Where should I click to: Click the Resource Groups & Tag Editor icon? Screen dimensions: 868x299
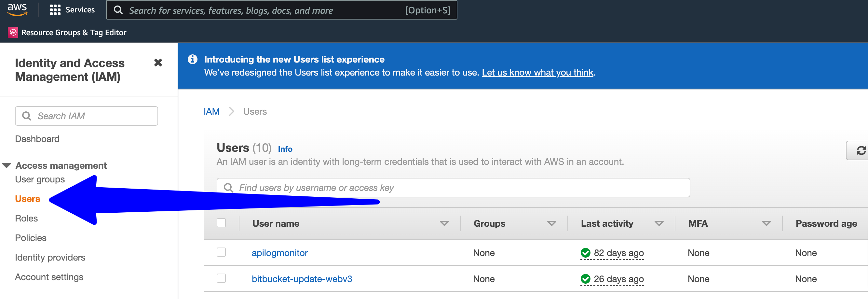pyautogui.click(x=13, y=32)
